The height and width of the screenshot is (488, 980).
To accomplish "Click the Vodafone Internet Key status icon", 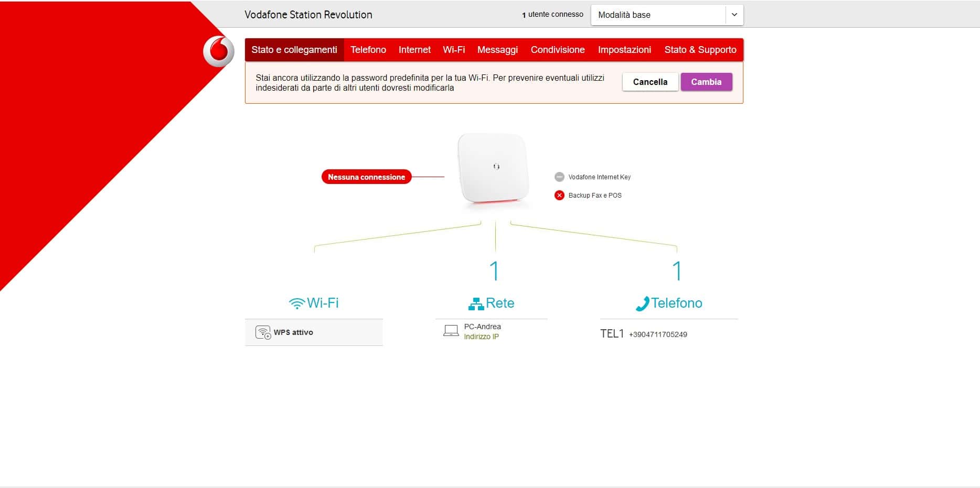I will click(x=559, y=177).
